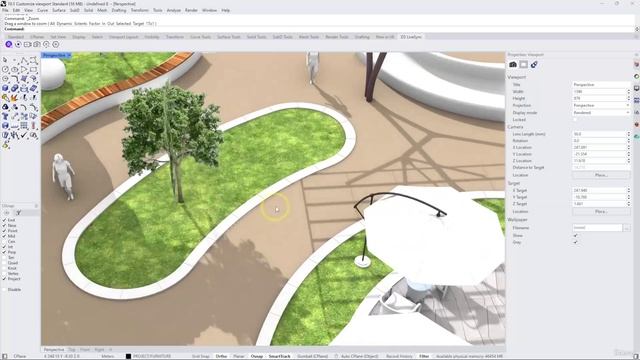Select the Polyline tool in sidebar
Viewport: 640px width, 360px height.
point(24,60)
